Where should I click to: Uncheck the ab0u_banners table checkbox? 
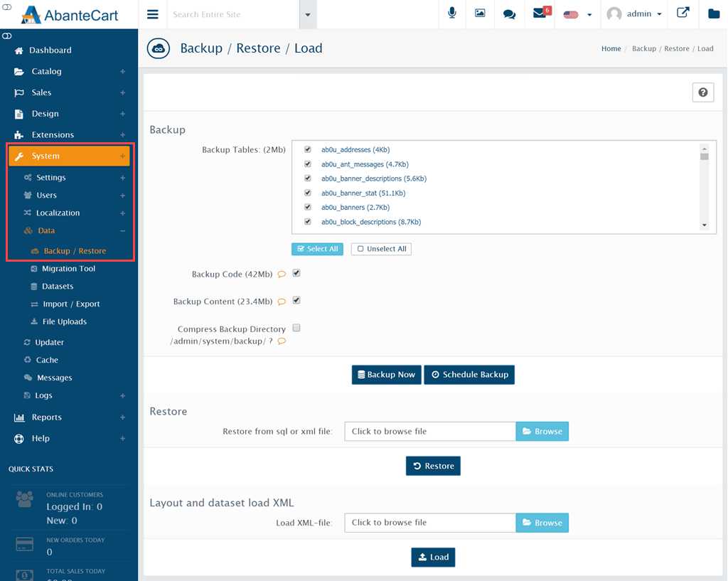tap(307, 207)
